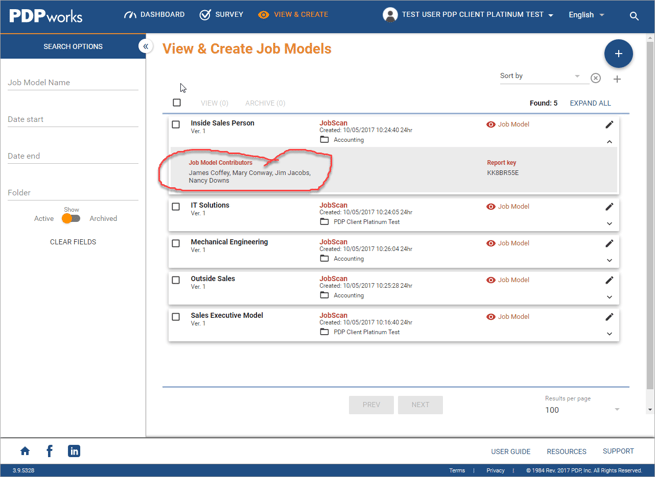Check the Inside Sales Person checkbox
Screen dimensions: 655x477
[176, 124]
